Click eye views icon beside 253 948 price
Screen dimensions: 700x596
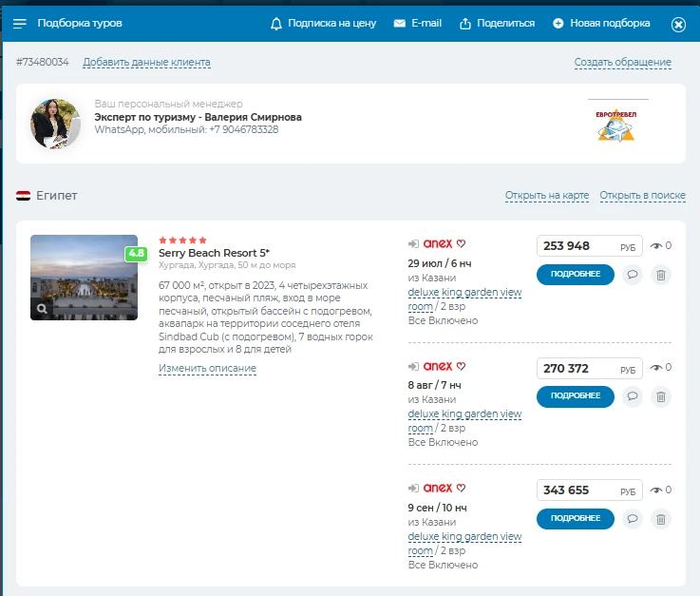click(x=656, y=246)
